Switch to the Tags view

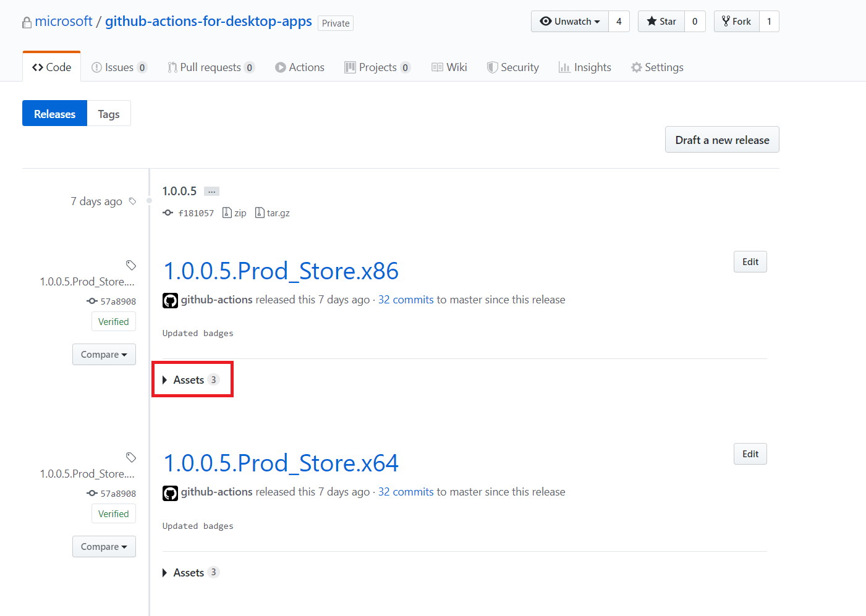pos(109,114)
